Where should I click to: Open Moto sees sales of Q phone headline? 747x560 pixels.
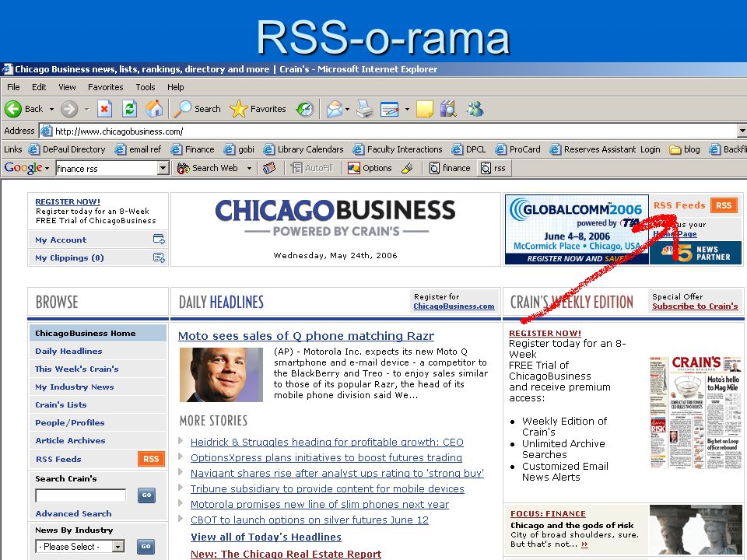(x=306, y=336)
